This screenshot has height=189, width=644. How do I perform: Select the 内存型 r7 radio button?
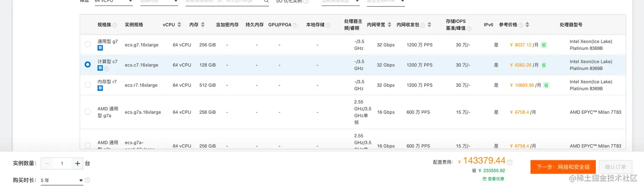[88, 84]
